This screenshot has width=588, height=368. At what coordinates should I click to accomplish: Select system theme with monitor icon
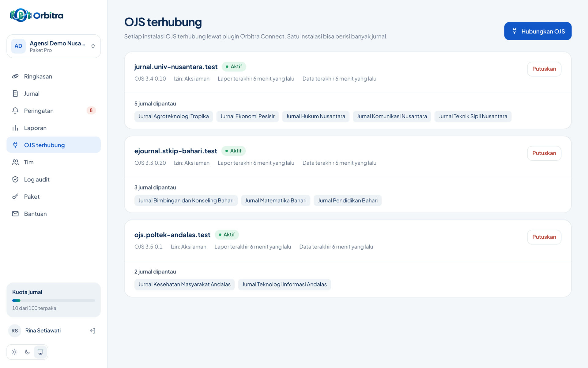coord(40,352)
